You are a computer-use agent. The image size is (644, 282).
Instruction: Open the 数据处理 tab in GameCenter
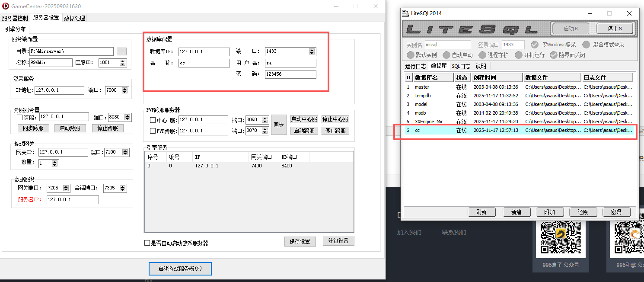coord(74,18)
